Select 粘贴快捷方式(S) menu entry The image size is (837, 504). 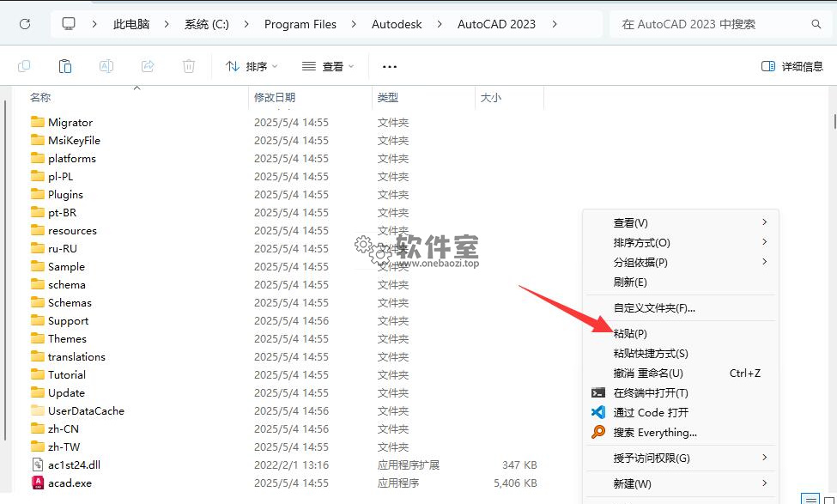[681, 353]
